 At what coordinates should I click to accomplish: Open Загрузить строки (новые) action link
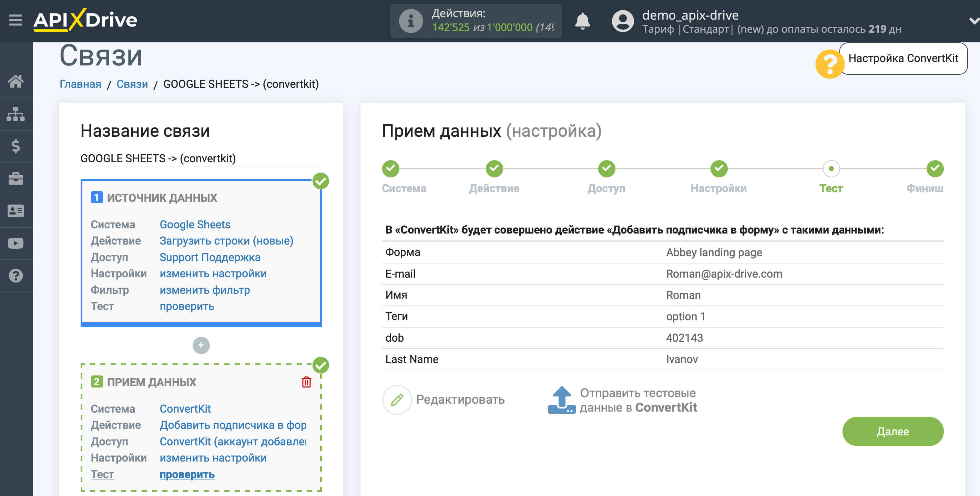226,241
